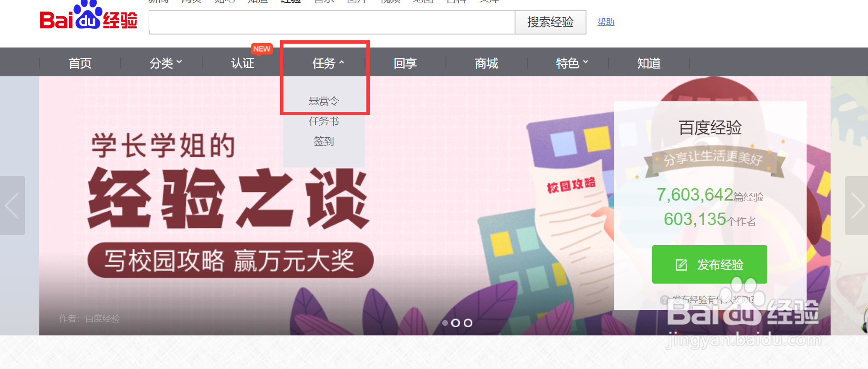
Task: Show the next banner slide arrow
Action: [856, 205]
